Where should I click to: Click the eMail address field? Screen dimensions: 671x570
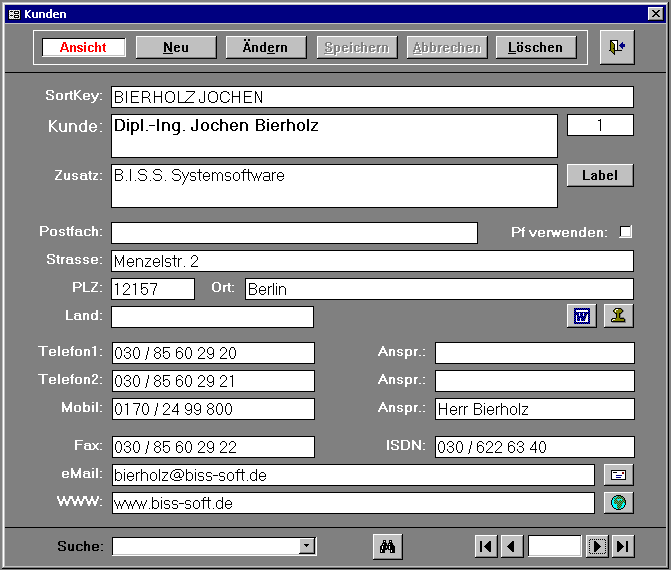[x=353, y=475]
